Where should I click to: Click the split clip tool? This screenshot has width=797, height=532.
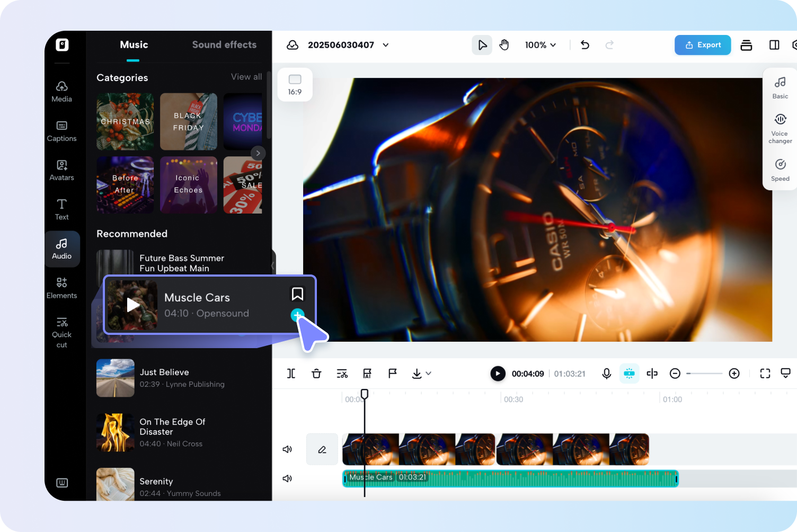[x=291, y=374]
